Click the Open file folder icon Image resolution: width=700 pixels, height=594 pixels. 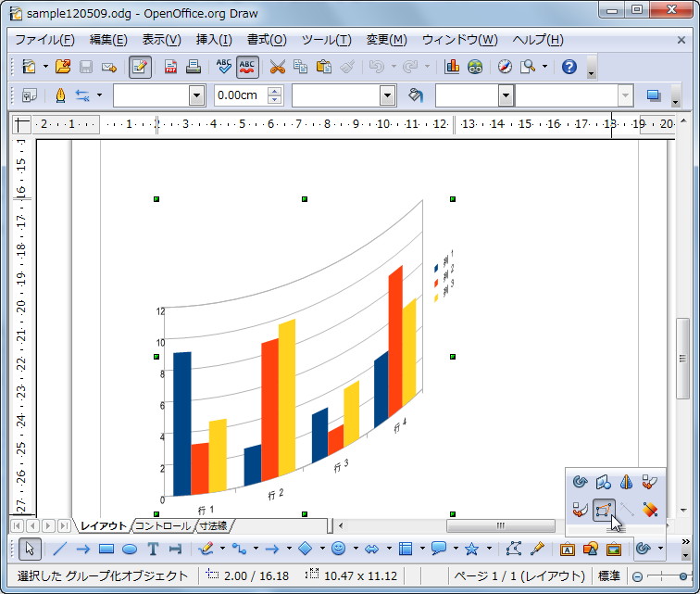[x=63, y=67]
